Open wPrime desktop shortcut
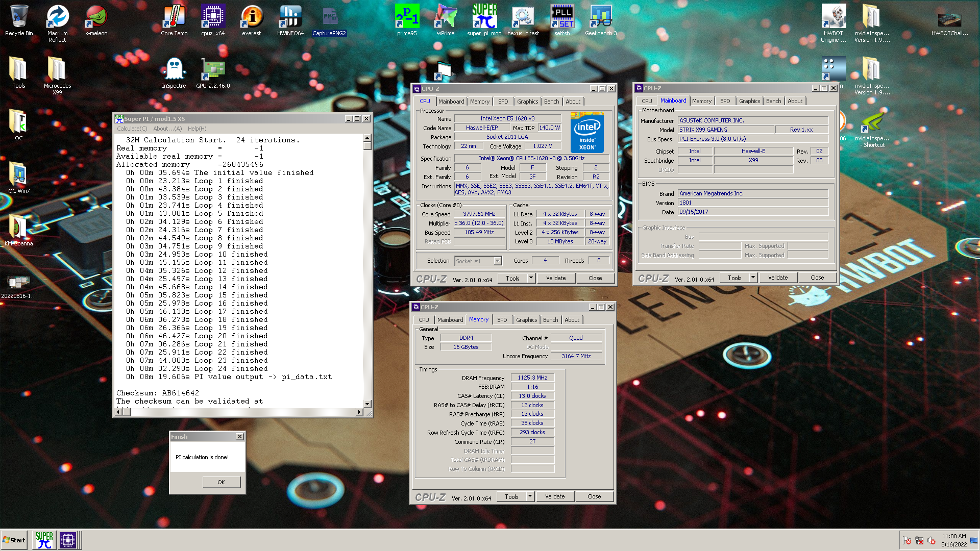The image size is (980, 551). pos(446,20)
